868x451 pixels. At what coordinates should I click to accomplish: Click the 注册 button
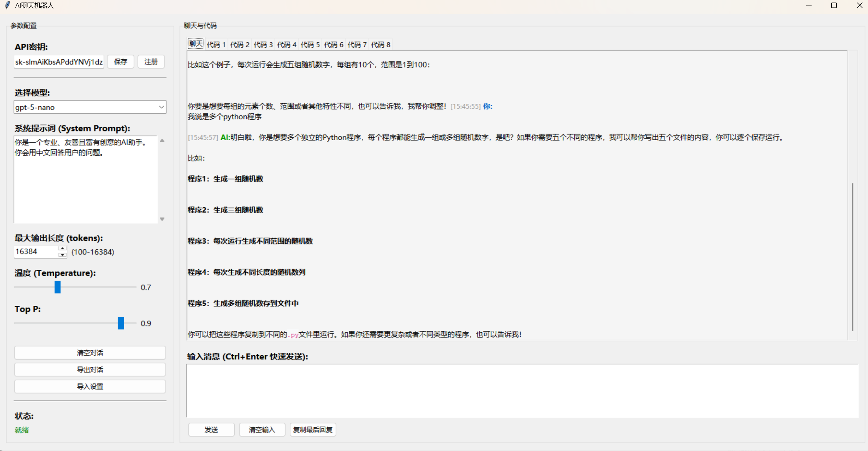pyautogui.click(x=151, y=62)
